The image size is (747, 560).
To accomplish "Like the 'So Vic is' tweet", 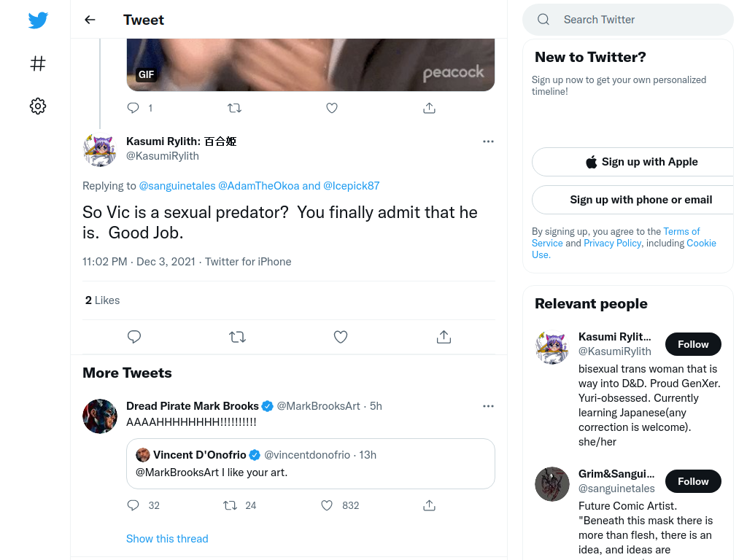I will [340, 337].
